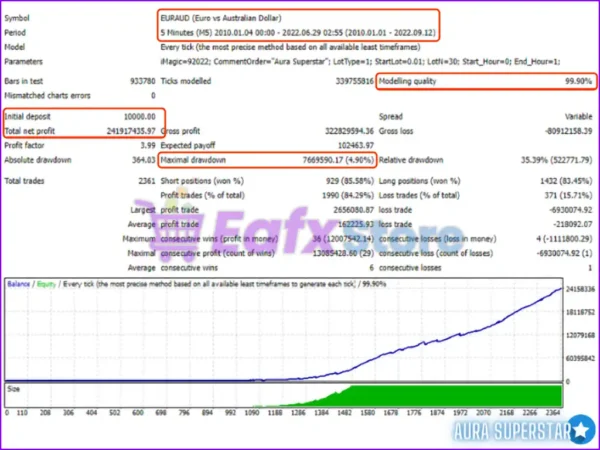Click the chart y-axis value 12079168
The image size is (600, 450).
click(x=580, y=335)
